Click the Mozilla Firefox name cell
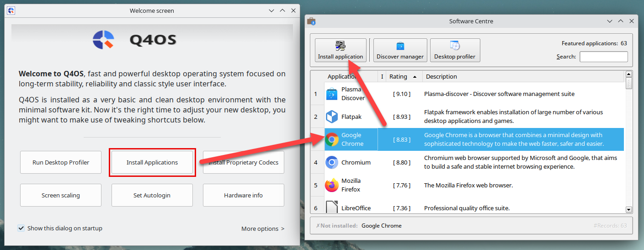Screen dimensions: 644x250 point(351,186)
